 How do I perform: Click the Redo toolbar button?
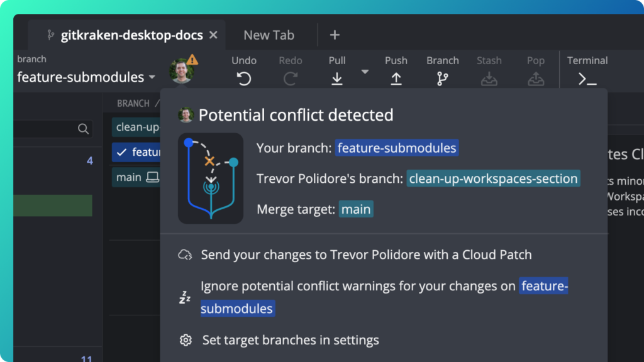coord(291,70)
